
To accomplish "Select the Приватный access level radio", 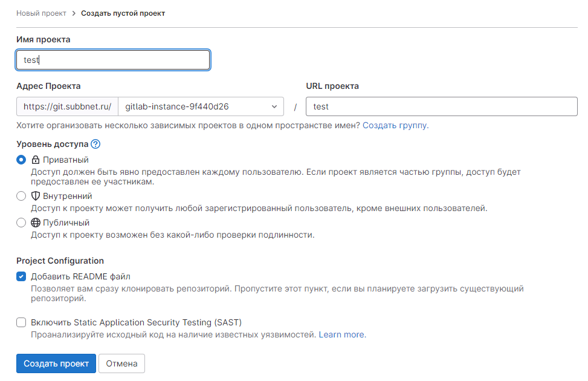I will click(x=21, y=160).
